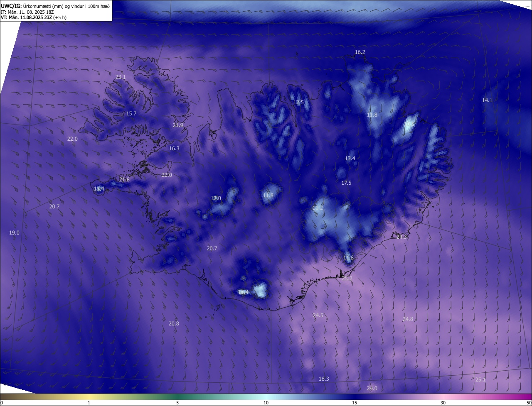Click the 30 mark on the color scale
532x406 pixels.
point(443,403)
